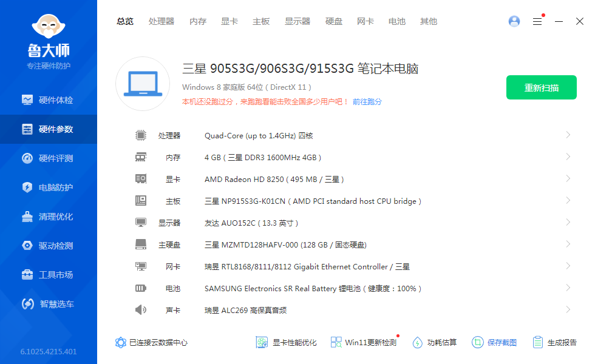Click version number 6.1025.4215.401

pos(49,351)
